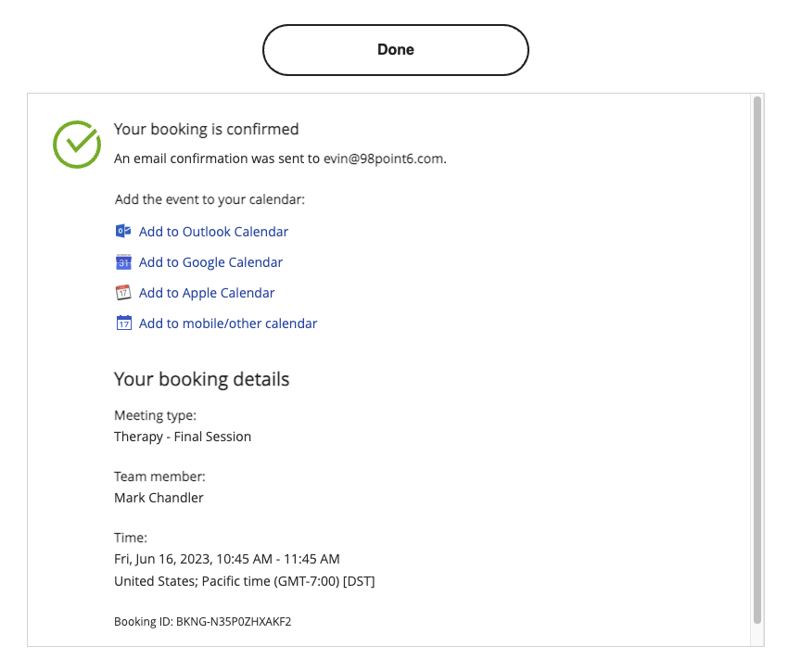Screen dimensions: 788x672
Task: Click the Your booking is confirmed heading
Action: (x=206, y=129)
